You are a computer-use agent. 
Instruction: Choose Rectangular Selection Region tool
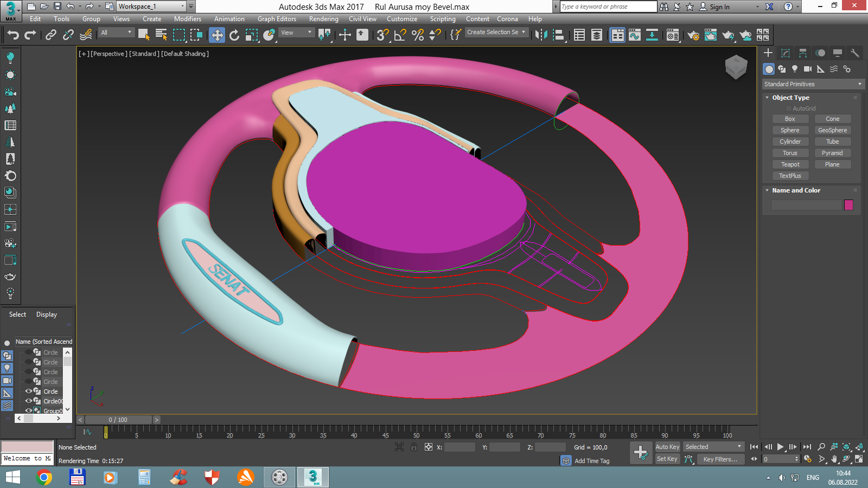tap(179, 35)
